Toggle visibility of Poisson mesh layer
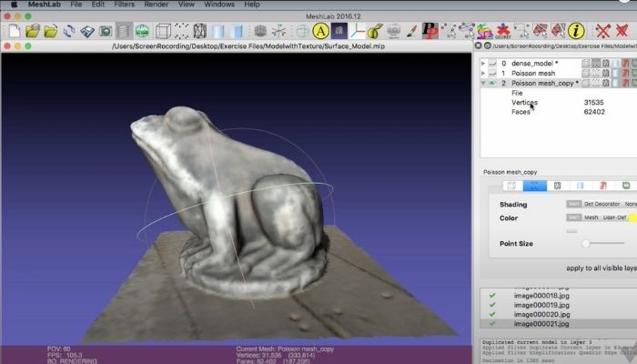Screen dimensions: 637x364 [492, 73]
